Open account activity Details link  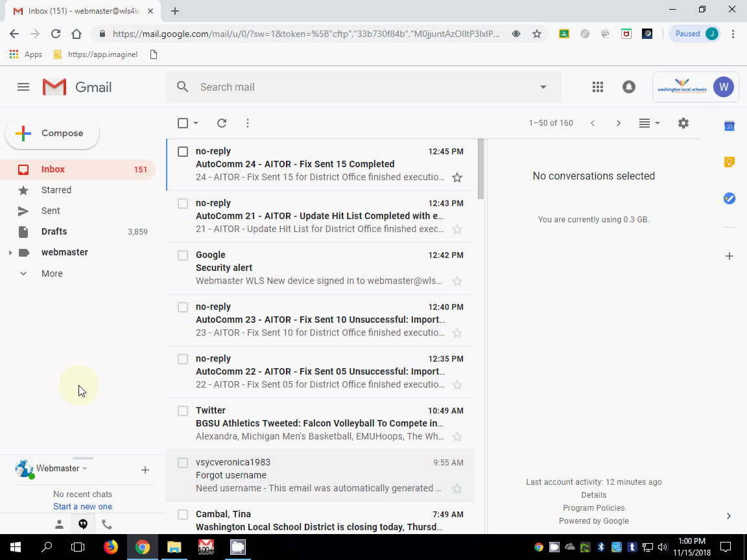click(593, 495)
